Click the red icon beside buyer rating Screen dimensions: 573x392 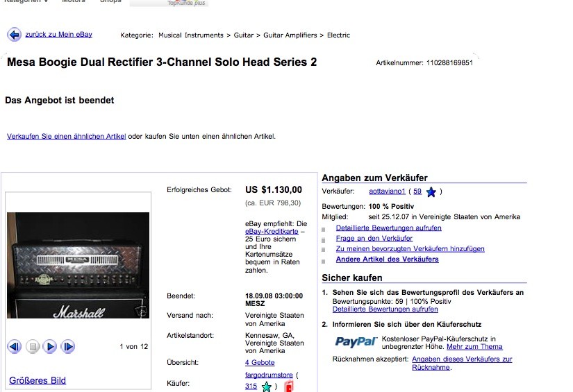(x=288, y=386)
